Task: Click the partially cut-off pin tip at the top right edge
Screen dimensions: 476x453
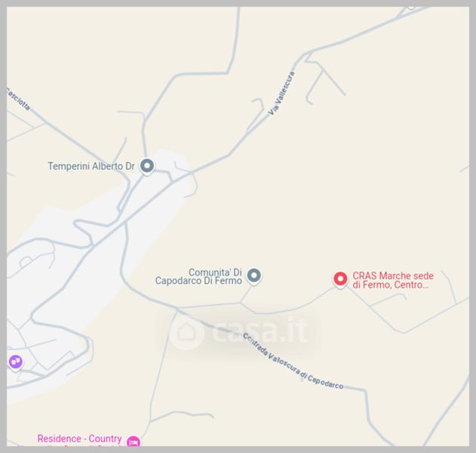Action: [x=412, y=8]
